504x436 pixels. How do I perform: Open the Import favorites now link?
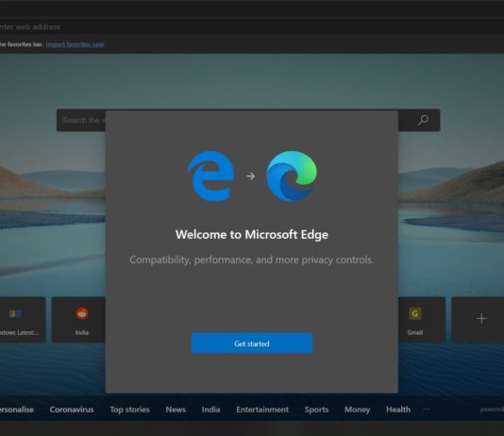click(75, 44)
